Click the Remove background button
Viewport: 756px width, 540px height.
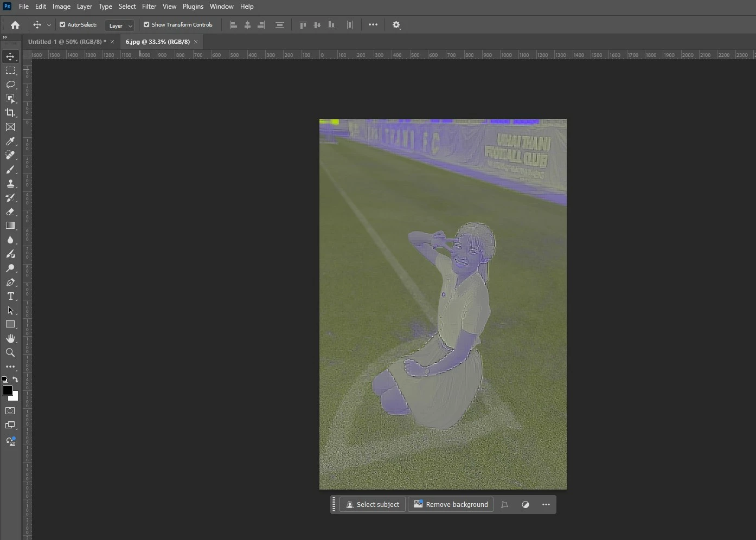(x=451, y=504)
